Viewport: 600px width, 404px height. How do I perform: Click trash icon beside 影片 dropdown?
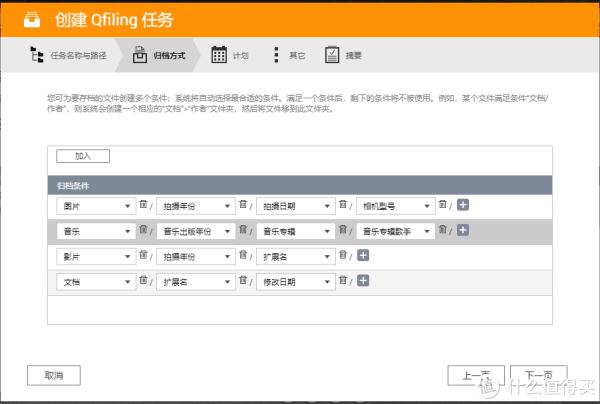143,256
